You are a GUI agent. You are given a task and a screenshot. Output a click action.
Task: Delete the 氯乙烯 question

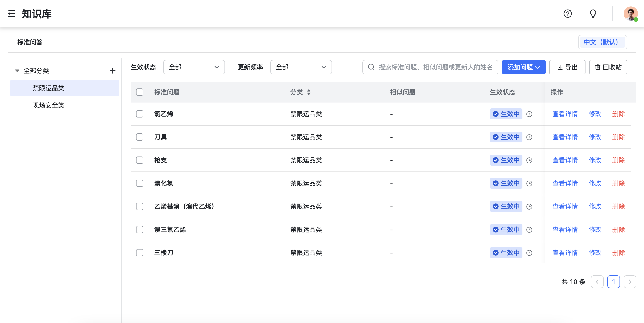click(618, 114)
